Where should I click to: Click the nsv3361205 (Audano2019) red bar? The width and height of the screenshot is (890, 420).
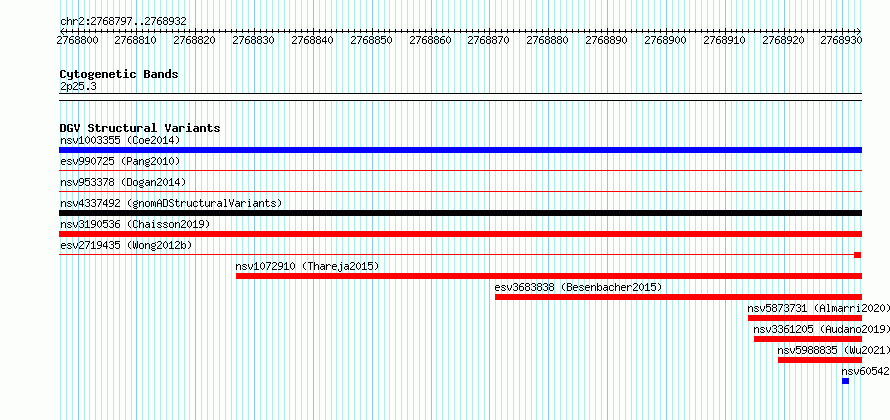808,339
